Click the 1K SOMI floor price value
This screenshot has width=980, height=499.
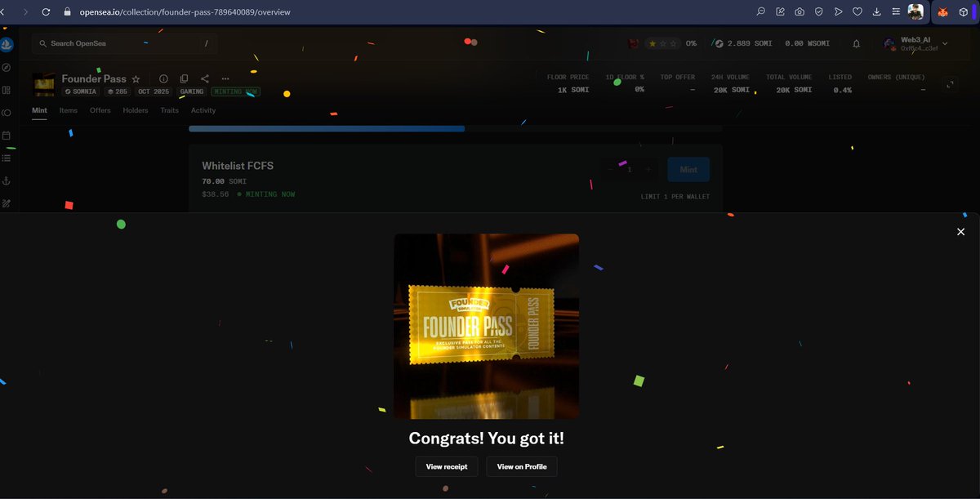coord(573,90)
